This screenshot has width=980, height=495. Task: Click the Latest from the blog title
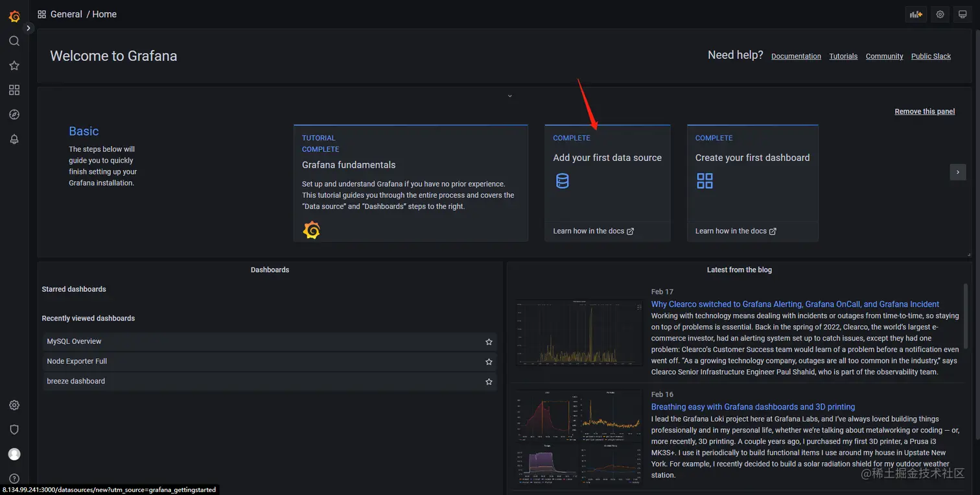pos(740,270)
